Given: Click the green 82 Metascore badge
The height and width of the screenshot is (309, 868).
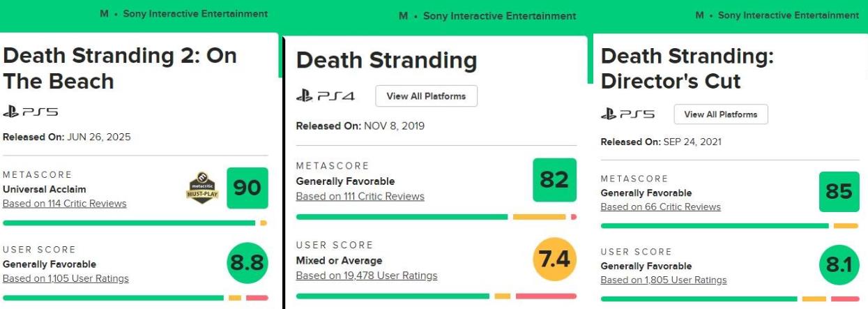Looking at the screenshot, I should (x=554, y=180).
